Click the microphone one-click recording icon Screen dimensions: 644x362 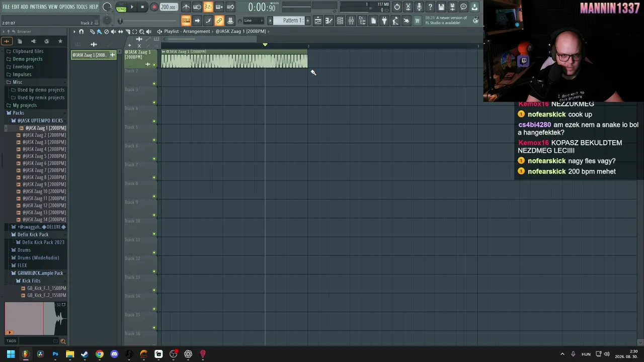[x=419, y=7]
